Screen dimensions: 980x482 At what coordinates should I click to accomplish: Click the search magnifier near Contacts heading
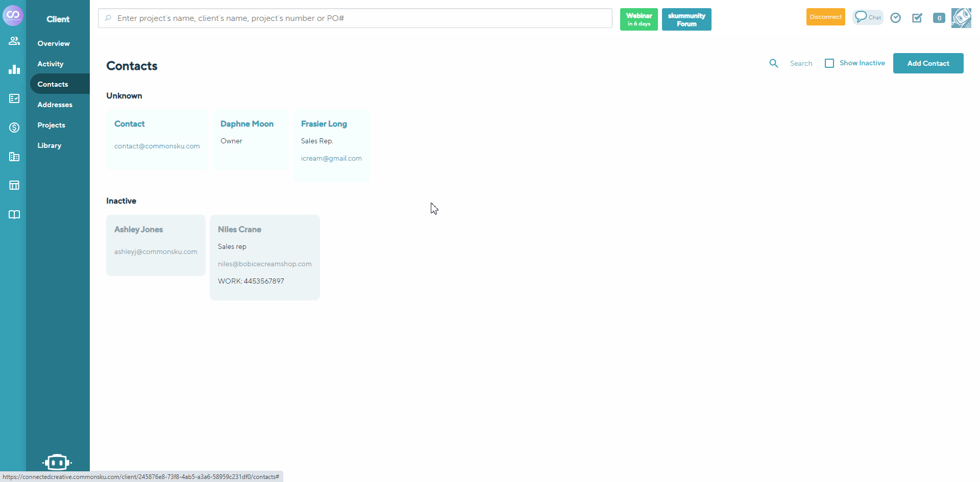click(x=774, y=63)
